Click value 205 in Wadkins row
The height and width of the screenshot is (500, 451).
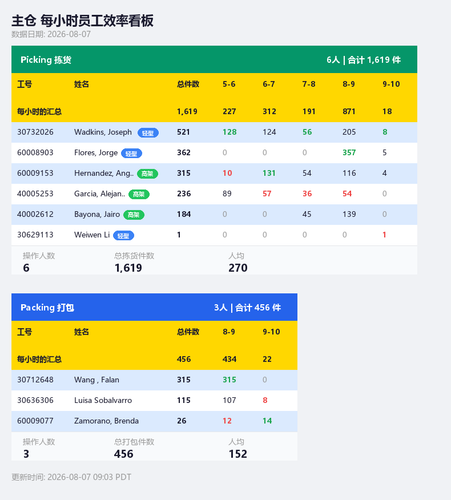pos(349,132)
